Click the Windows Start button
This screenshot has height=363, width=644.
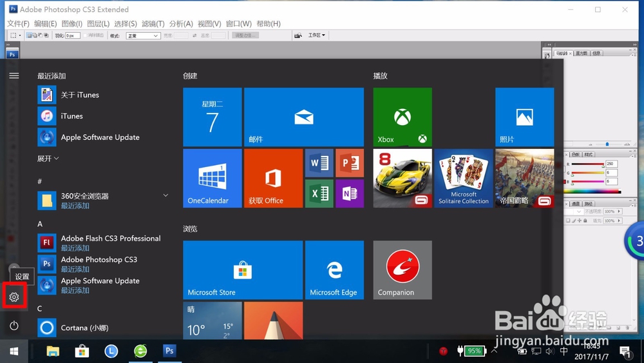tap(14, 351)
